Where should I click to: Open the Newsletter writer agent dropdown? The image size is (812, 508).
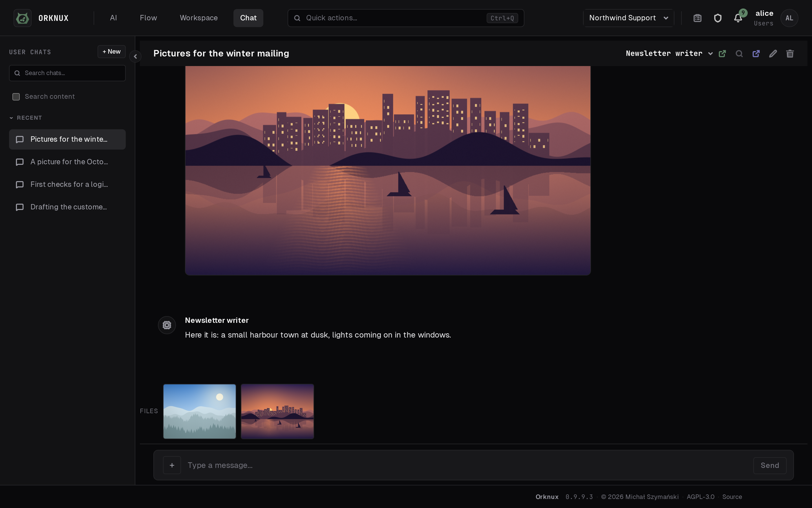point(669,54)
